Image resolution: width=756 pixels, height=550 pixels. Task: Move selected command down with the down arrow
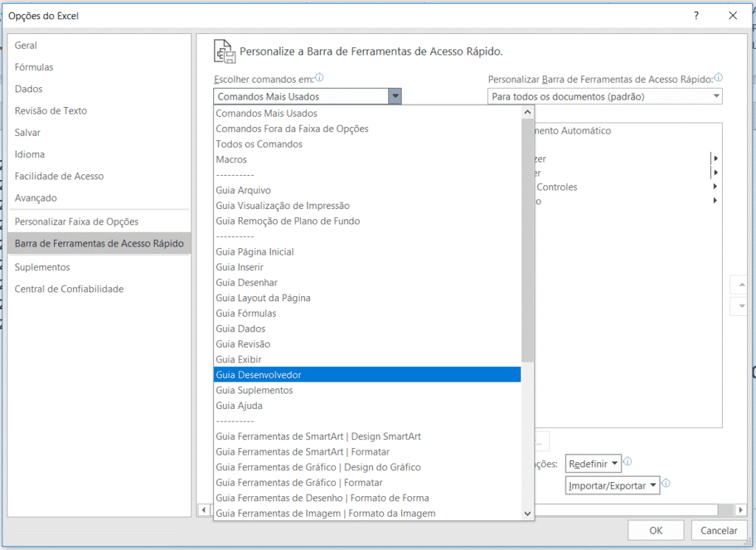[738, 306]
